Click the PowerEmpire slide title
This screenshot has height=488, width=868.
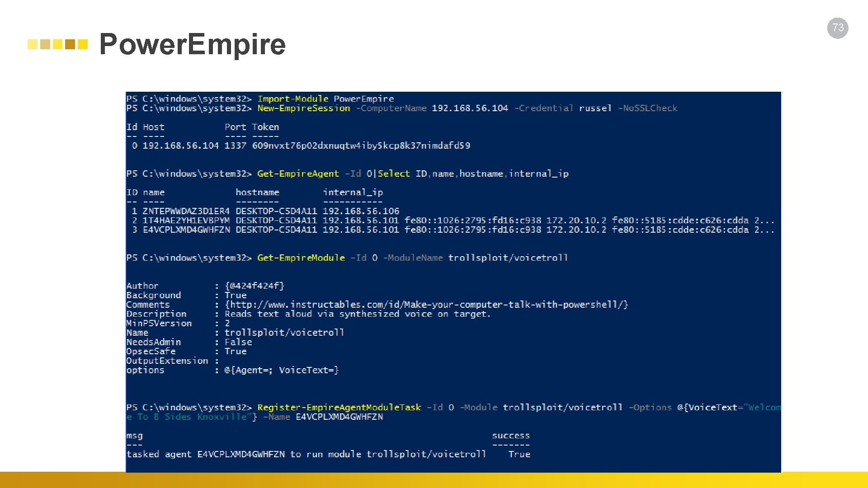(x=192, y=44)
